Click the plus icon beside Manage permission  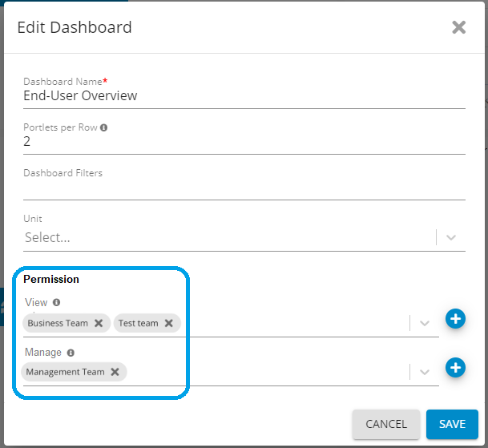[455, 368]
